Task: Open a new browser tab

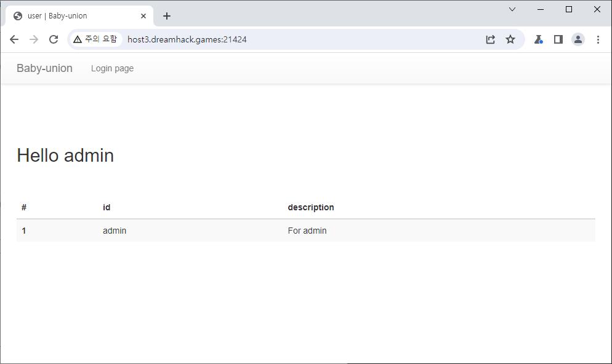Action: click(x=167, y=16)
